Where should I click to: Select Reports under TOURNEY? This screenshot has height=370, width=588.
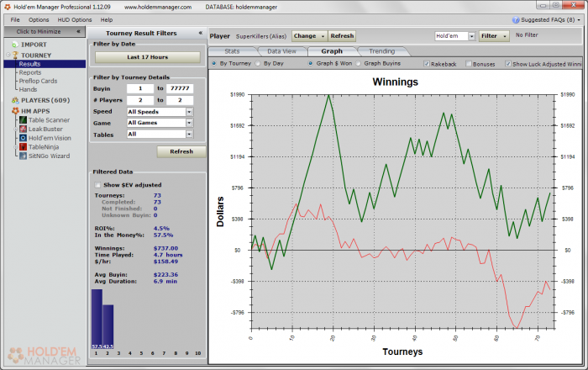click(30, 72)
